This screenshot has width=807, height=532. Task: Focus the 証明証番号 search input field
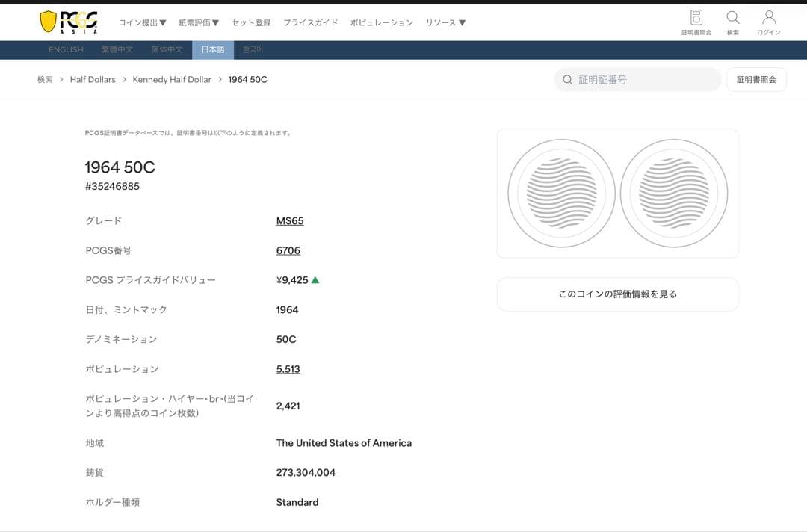pyautogui.click(x=643, y=80)
